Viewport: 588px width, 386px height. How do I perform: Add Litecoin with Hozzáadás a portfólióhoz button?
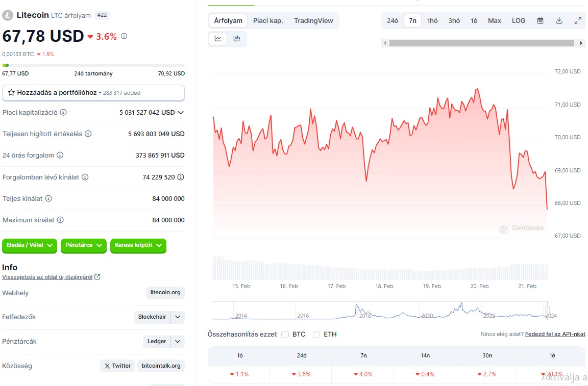pyautogui.click(x=93, y=93)
